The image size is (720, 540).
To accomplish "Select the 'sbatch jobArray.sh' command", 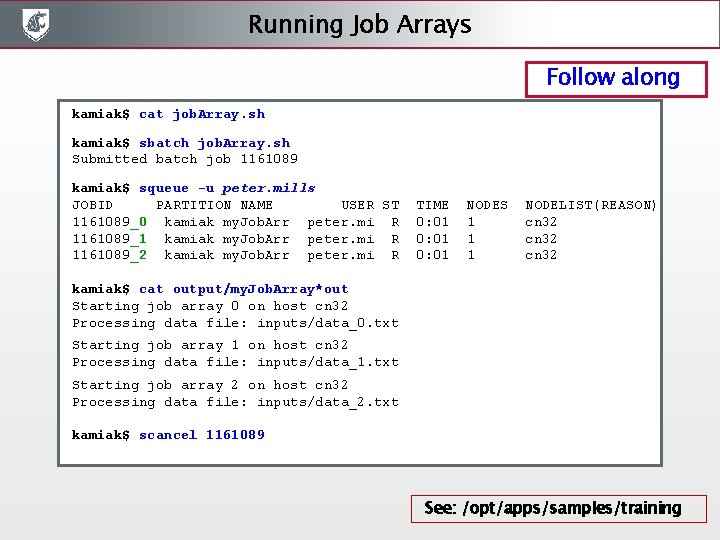I will [x=214, y=143].
